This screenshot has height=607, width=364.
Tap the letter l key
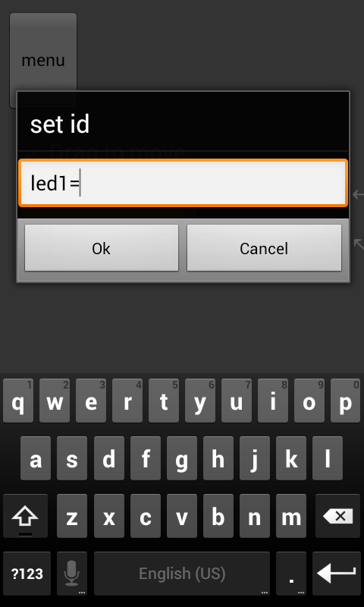click(x=328, y=458)
